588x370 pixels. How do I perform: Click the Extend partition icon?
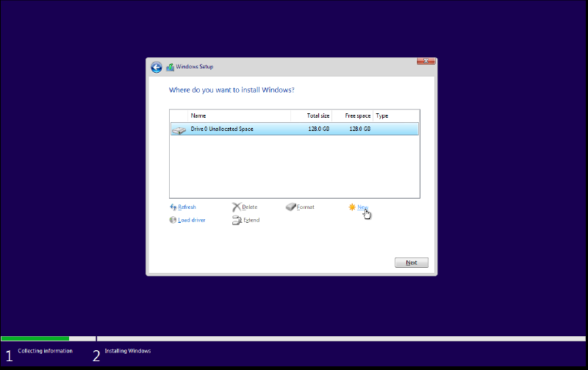[237, 220]
